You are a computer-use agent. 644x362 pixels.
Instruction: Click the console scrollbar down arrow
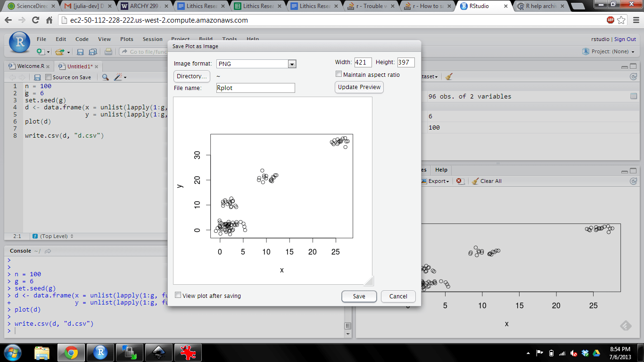tap(348, 334)
